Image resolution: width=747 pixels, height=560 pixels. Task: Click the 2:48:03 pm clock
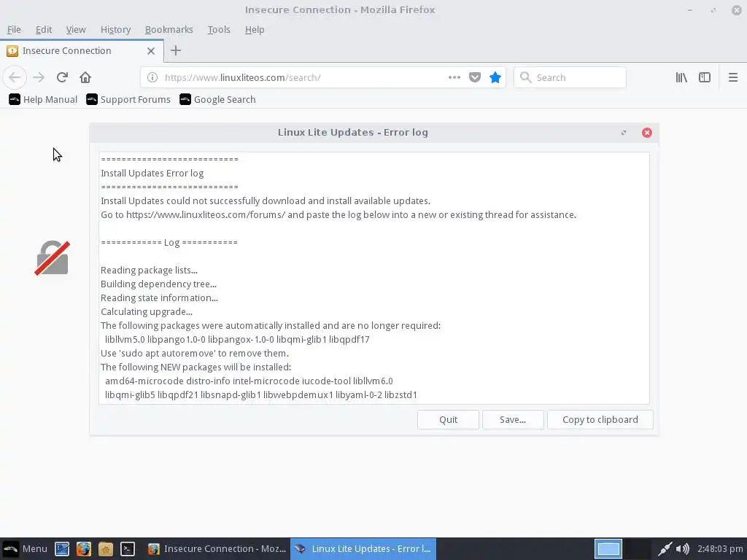pyautogui.click(x=720, y=548)
